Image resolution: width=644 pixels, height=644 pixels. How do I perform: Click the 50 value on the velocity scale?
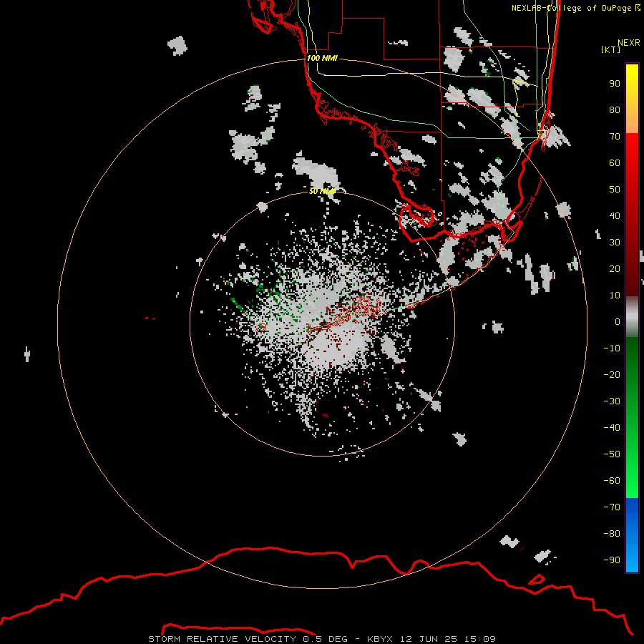click(x=615, y=190)
